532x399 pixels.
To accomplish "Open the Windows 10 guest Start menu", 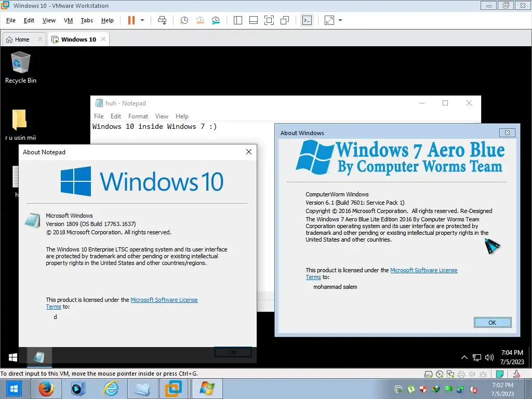I will [x=13, y=357].
